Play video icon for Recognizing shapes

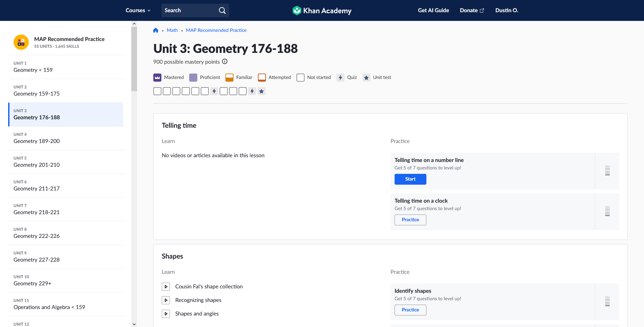click(x=166, y=300)
